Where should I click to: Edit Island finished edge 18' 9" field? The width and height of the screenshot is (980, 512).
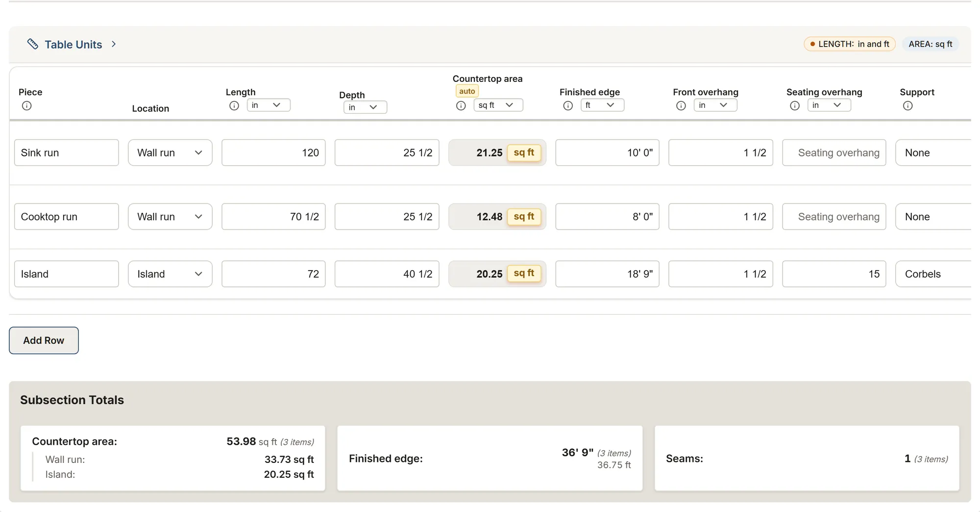click(x=608, y=274)
